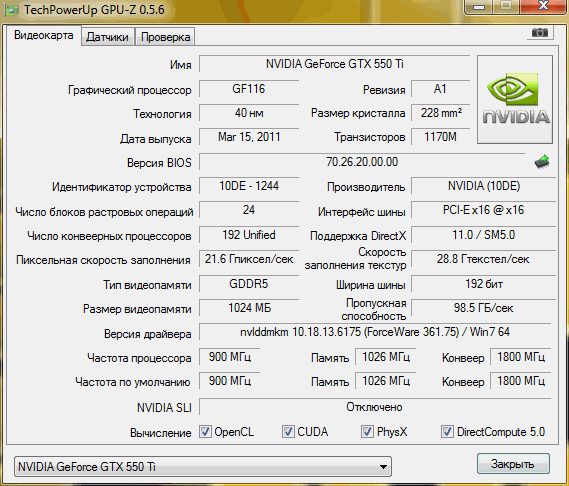Switch to the Датчики tab
Viewport: 569px width, 486px height.
[107, 37]
